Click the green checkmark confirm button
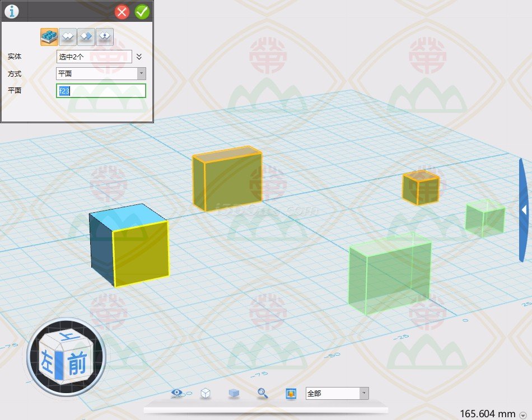 point(142,12)
